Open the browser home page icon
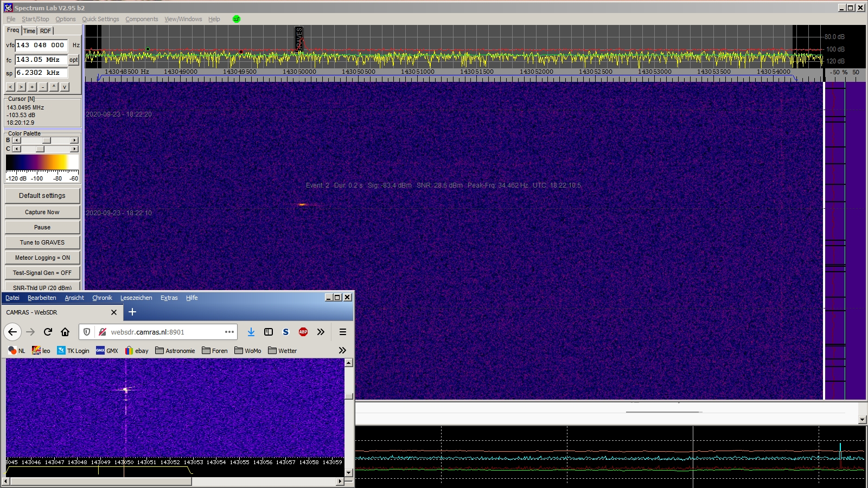Image resolution: width=868 pixels, height=488 pixels. pos(65,332)
